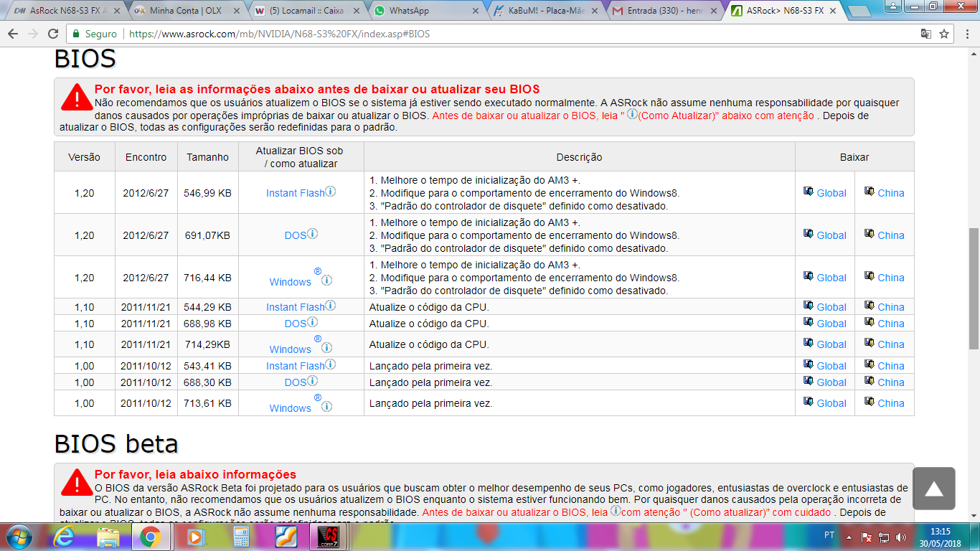This screenshot has height=551, width=980.
Task: Open the Calculator from the taskbar
Action: click(x=240, y=537)
